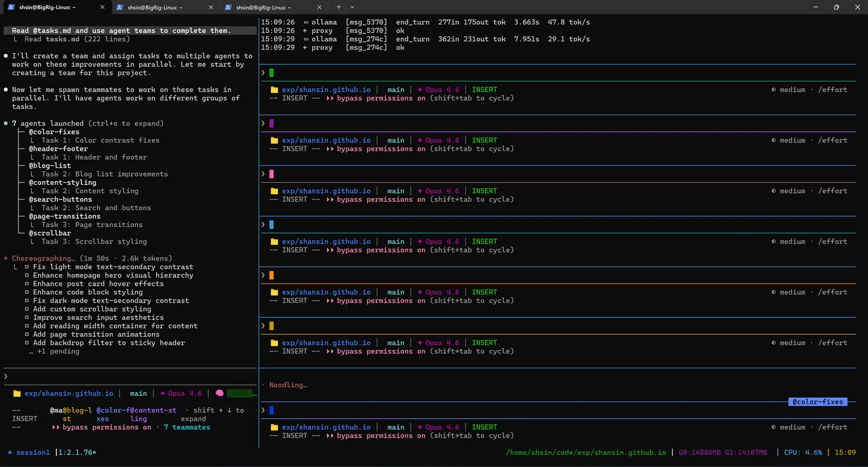Click /effort command in light-blue-cursor pane
The height and width of the screenshot is (467, 868).
tap(833, 242)
